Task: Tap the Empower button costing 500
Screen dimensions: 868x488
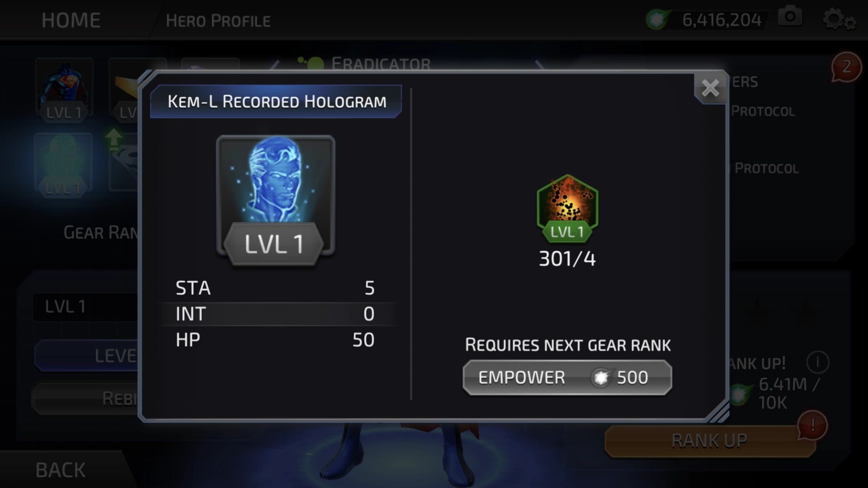Action: [567, 377]
